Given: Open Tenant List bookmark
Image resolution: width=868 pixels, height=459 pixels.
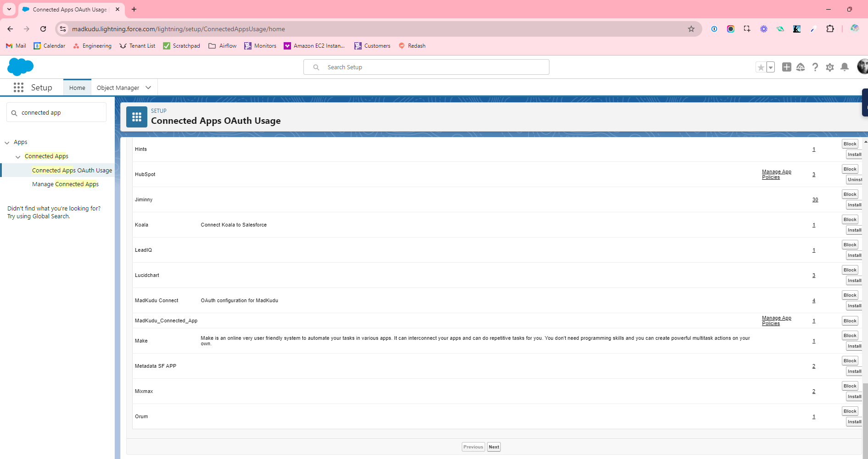Looking at the screenshot, I should [137, 46].
